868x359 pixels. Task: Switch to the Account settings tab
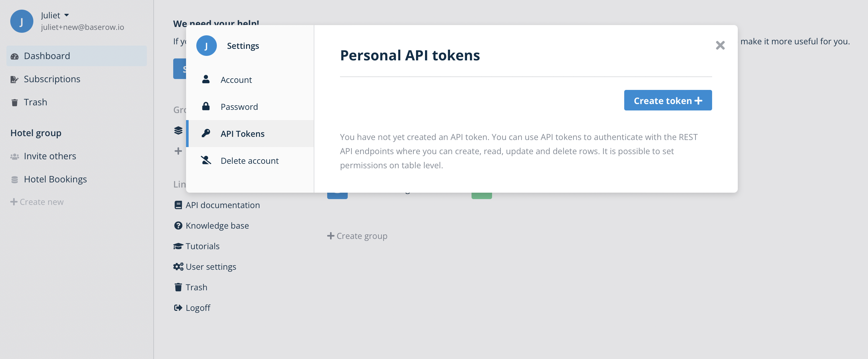[236, 80]
